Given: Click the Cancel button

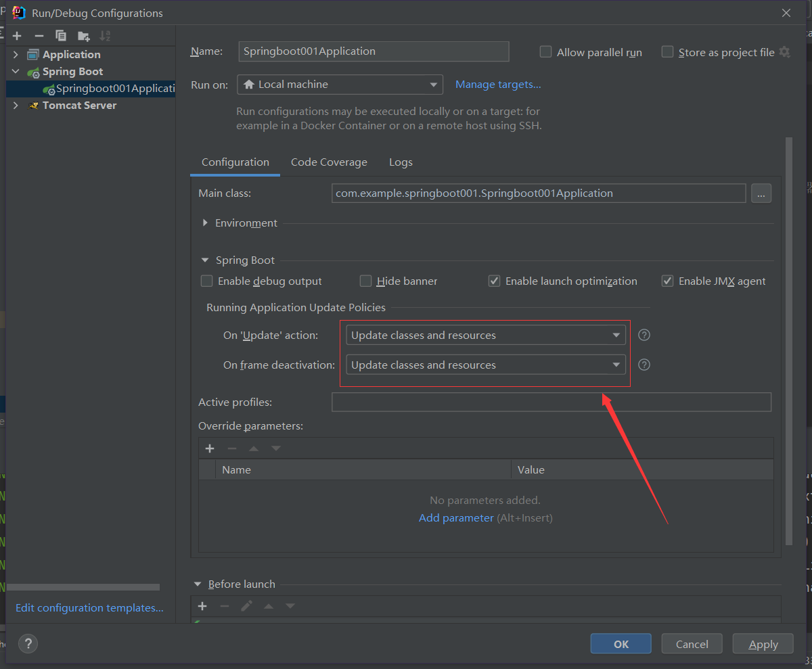Looking at the screenshot, I should click(x=692, y=644).
